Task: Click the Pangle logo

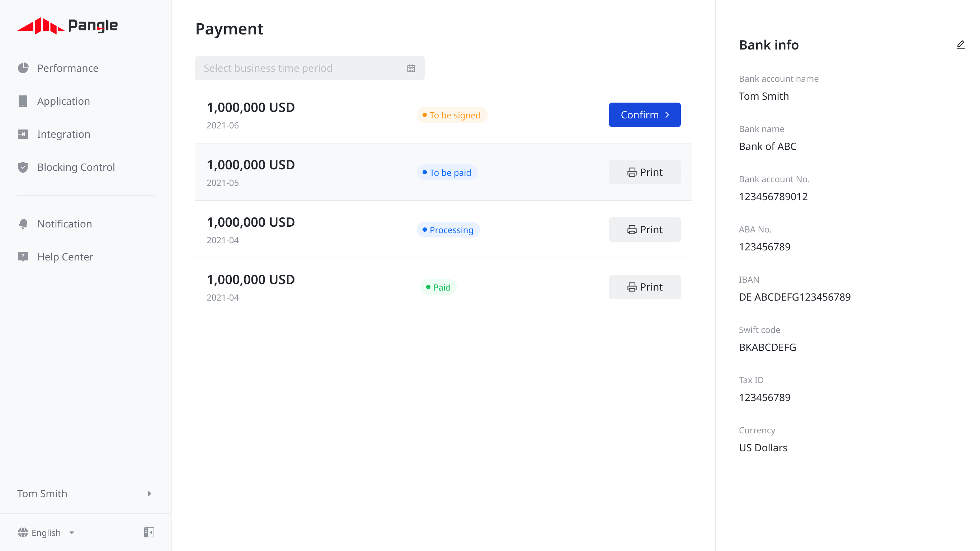Action: pyautogui.click(x=67, y=25)
